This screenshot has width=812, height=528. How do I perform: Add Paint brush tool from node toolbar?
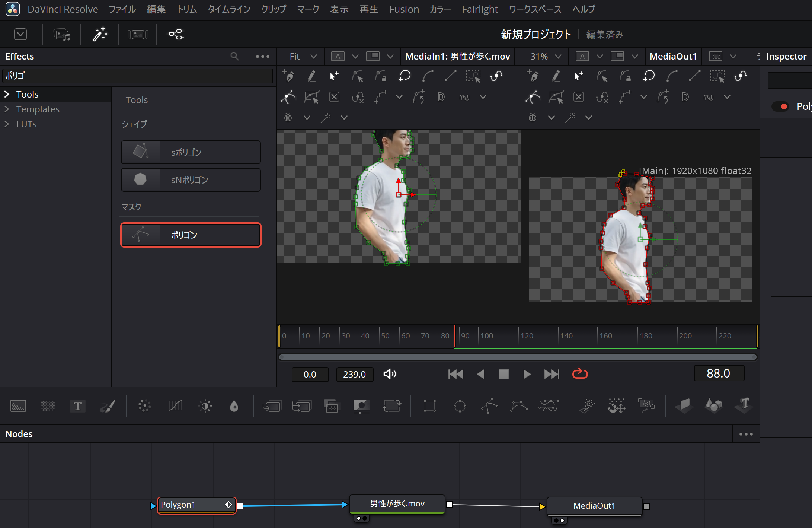108,406
